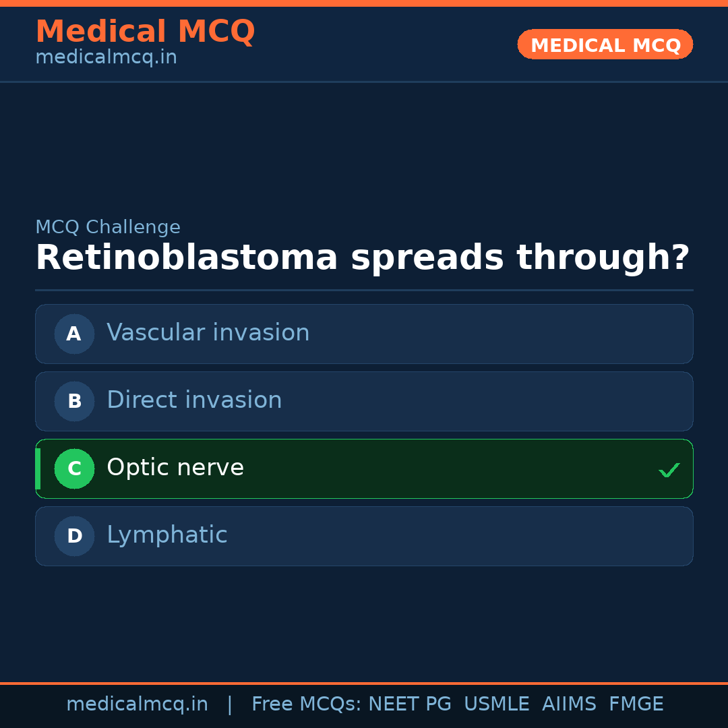Click the USMLE footer text
The image size is (728, 728).
(x=496, y=704)
